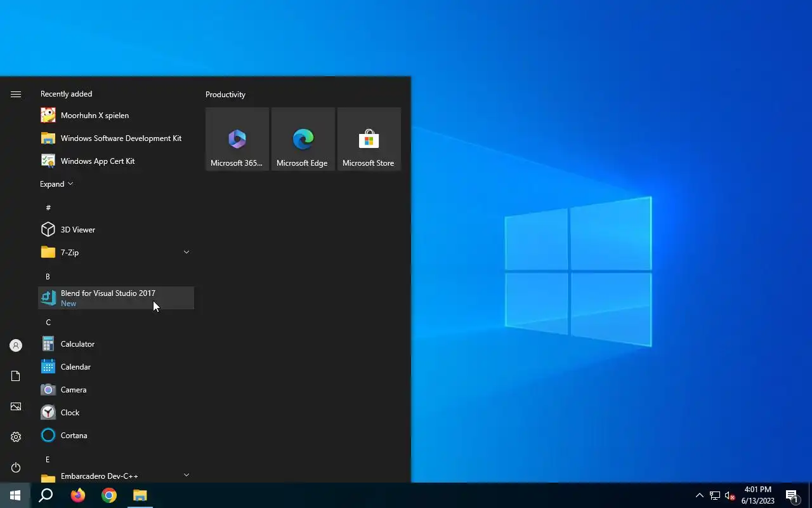Click the Recently added heading
This screenshot has width=812, height=508.
66,94
